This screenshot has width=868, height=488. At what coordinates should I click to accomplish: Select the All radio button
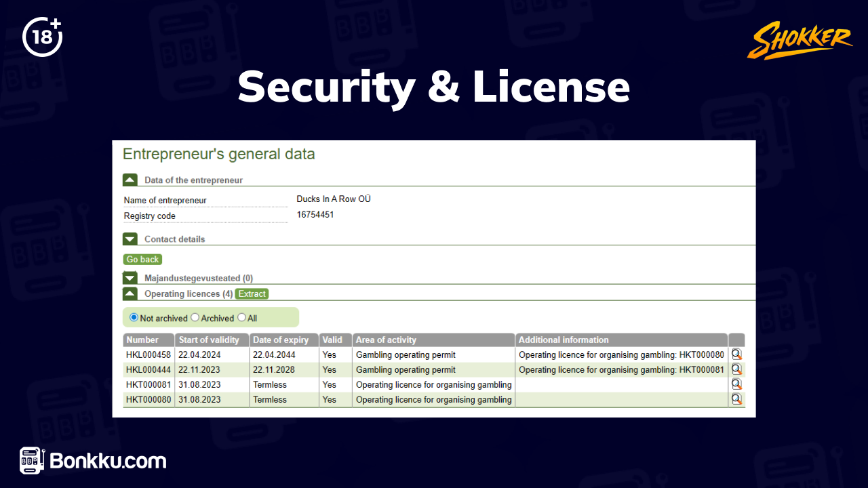pos(242,317)
